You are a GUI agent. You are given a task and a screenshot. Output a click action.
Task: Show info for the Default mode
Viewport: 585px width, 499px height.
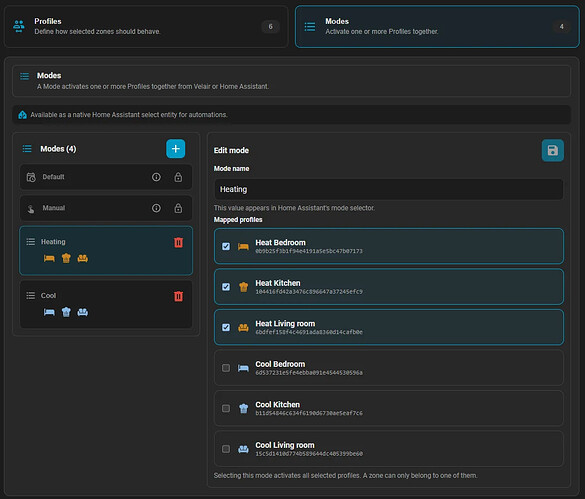click(156, 177)
